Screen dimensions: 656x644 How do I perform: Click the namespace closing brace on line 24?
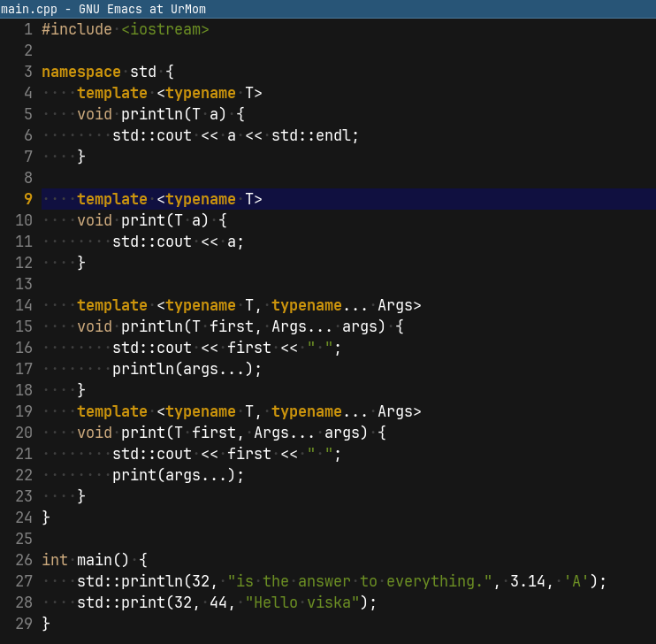point(46,517)
